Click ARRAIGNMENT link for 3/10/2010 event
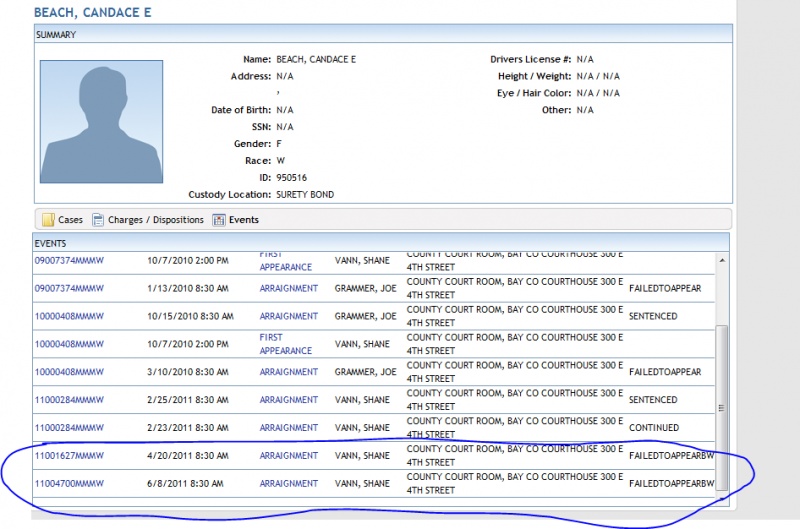The width and height of the screenshot is (800, 529). click(288, 372)
